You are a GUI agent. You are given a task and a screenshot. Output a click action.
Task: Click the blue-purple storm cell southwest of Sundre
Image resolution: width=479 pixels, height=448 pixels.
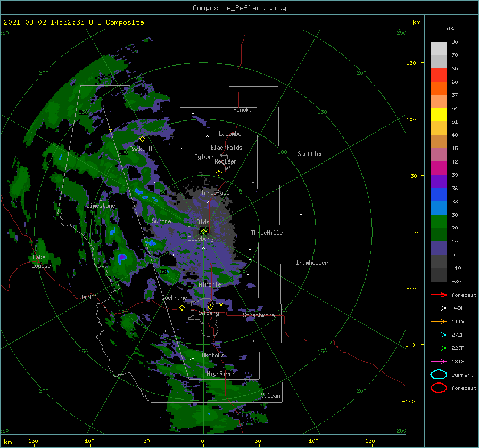pyautogui.click(x=122, y=258)
